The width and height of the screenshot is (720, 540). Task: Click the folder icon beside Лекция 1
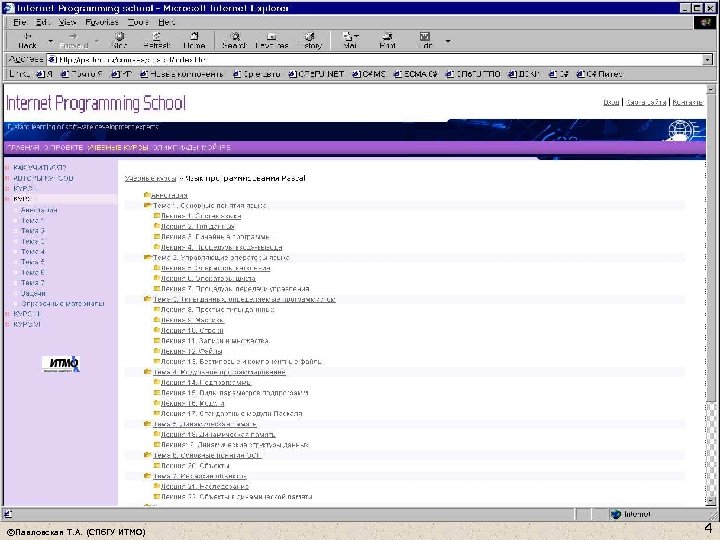(157, 215)
